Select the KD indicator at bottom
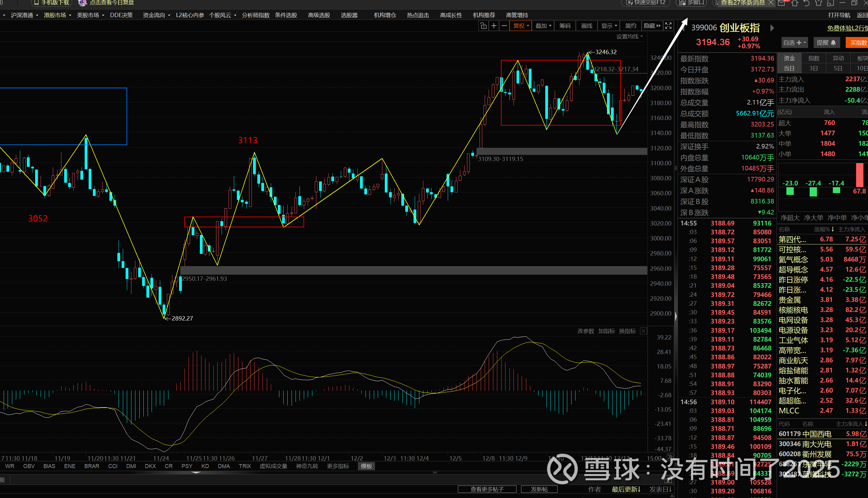 (x=205, y=466)
